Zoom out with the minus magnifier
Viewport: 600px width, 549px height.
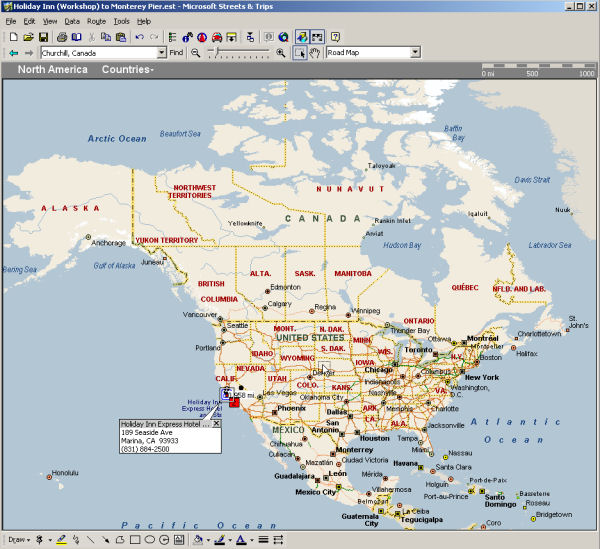point(196,53)
